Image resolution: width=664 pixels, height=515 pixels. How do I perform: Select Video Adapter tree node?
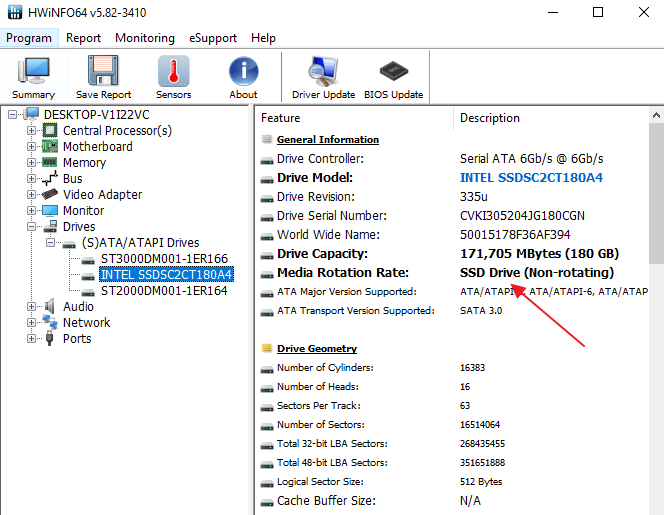[102, 194]
